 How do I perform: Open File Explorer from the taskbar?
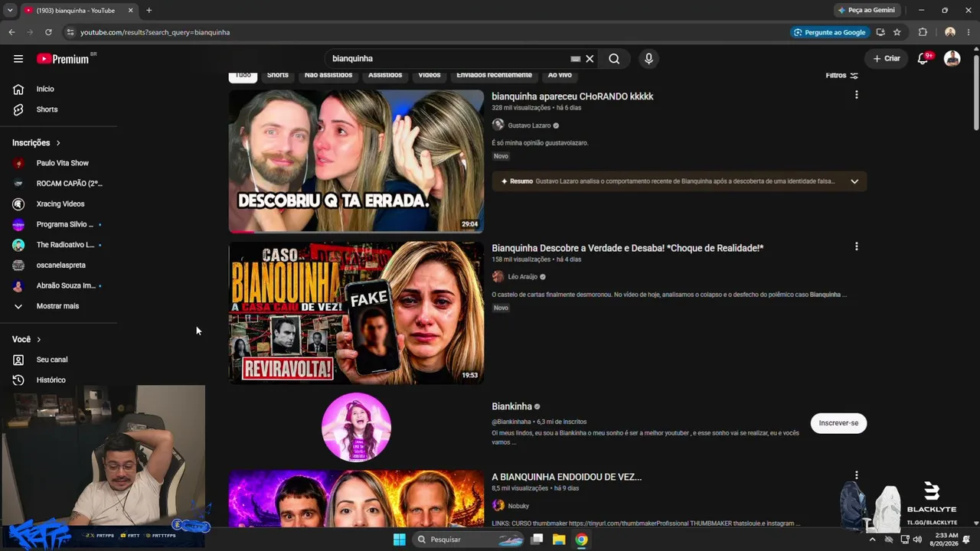coord(559,540)
